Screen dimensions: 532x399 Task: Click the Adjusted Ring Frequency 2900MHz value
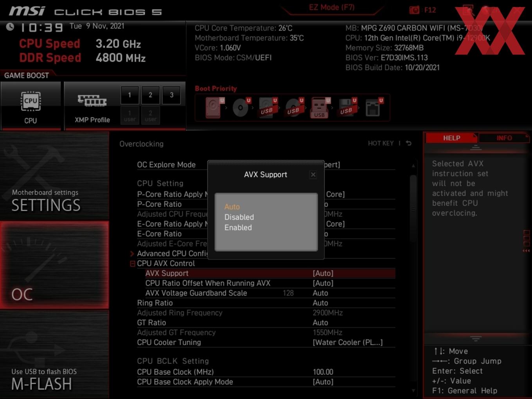pyautogui.click(x=328, y=313)
